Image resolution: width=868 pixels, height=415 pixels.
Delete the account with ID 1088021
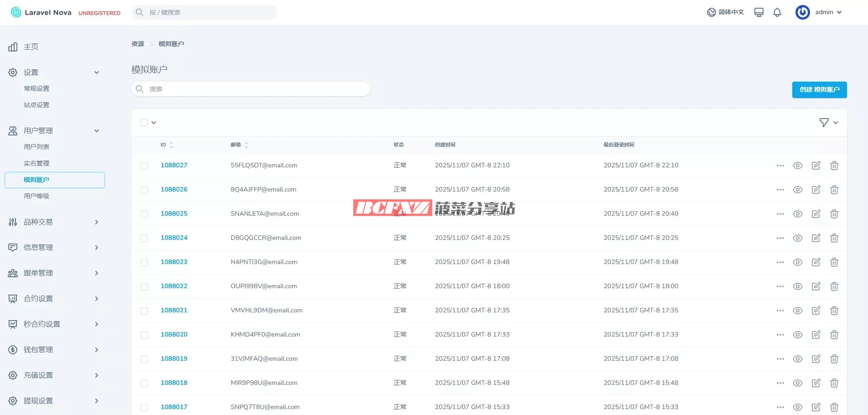coord(834,311)
